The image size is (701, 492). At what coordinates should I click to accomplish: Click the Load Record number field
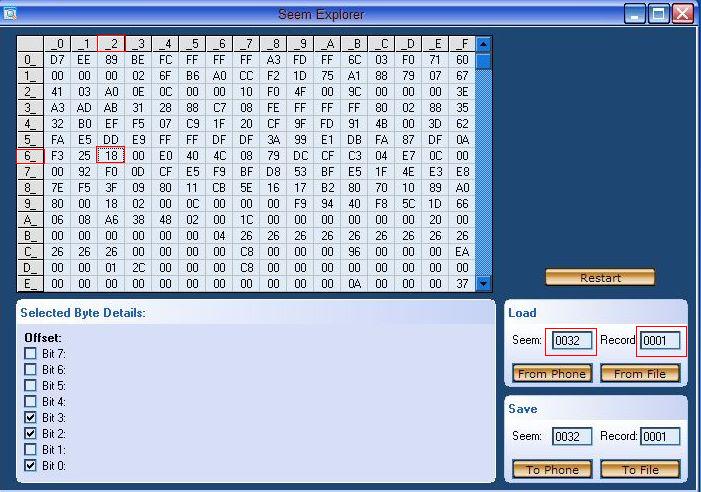[660, 341]
